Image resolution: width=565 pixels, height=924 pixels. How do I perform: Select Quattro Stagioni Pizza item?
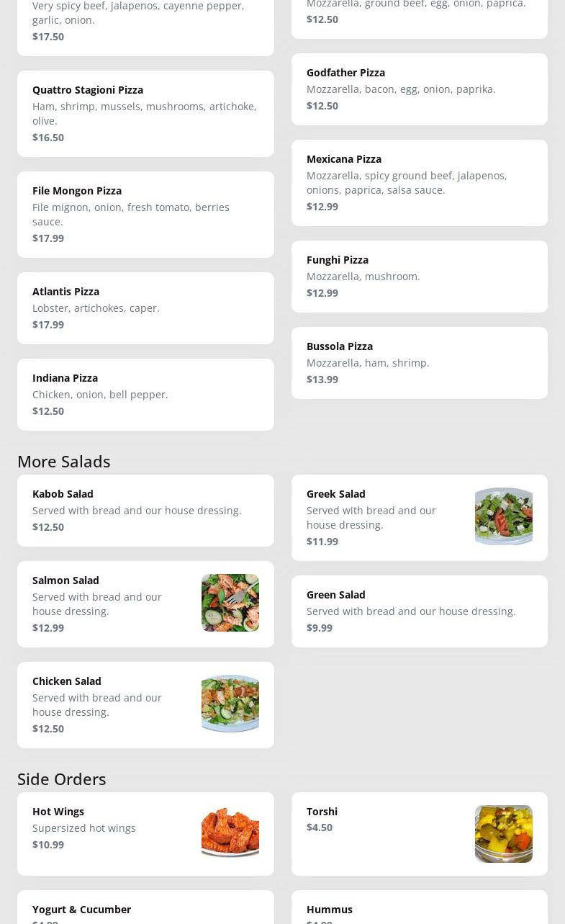point(145,114)
